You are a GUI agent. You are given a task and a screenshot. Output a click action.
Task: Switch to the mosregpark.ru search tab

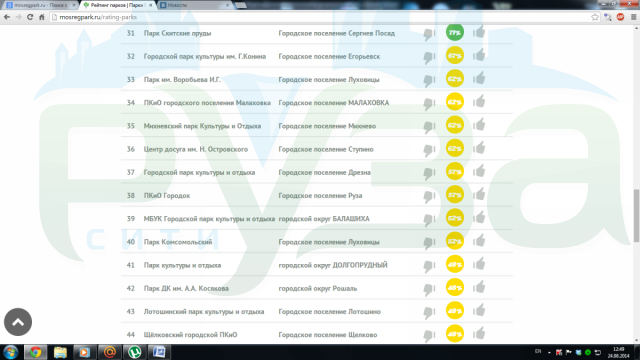pyautogui.click(x=39, y=5)
